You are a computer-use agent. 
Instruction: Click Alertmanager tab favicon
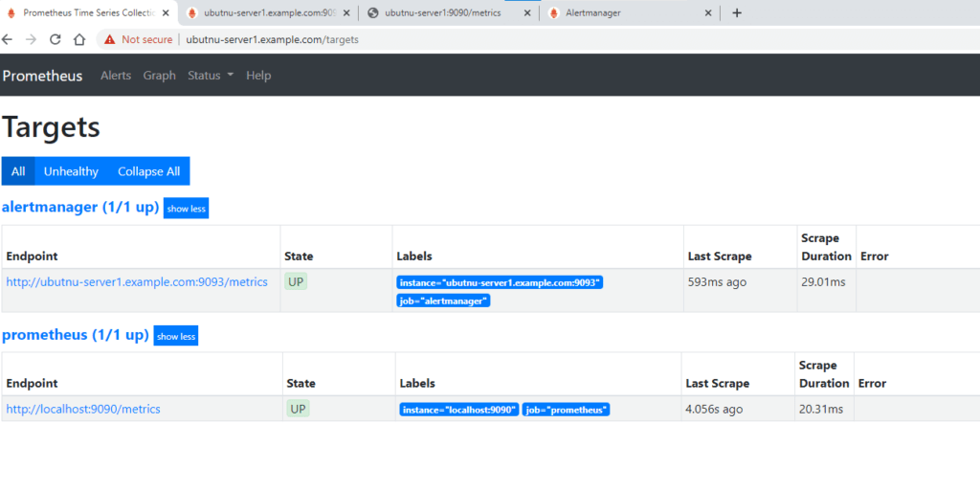(553, 13)
